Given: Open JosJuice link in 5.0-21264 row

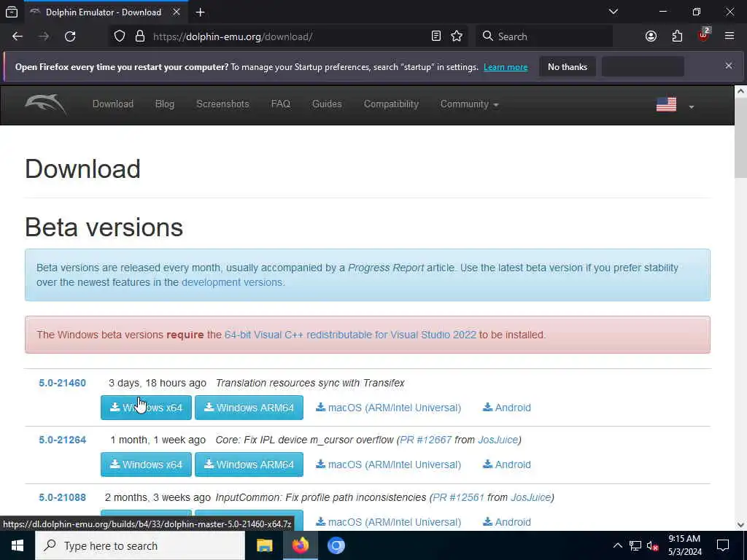Looking at the screenshot, I should 498,440.
